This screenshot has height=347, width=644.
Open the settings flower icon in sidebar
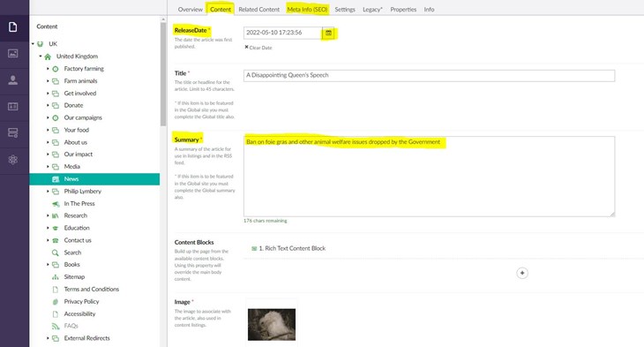coord(13,160)
